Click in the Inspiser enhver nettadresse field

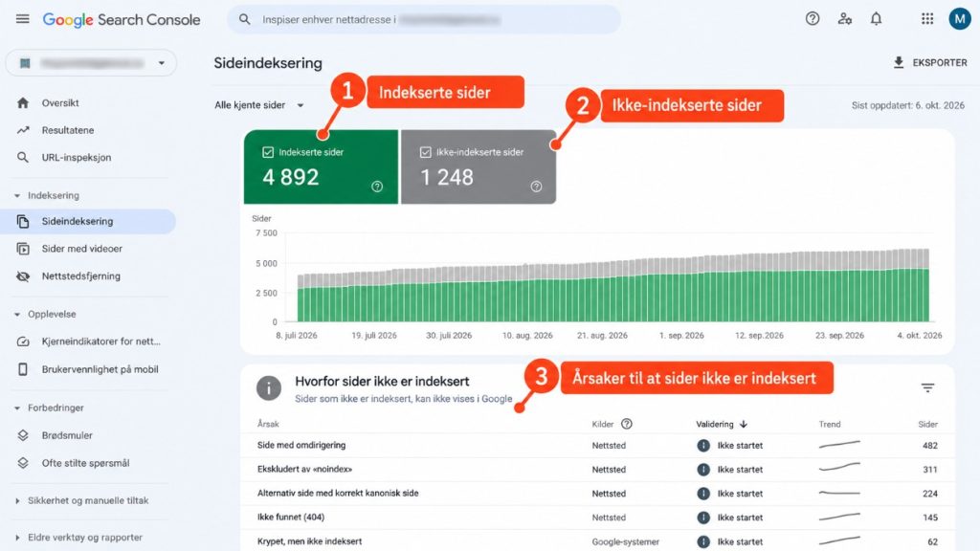424,19
